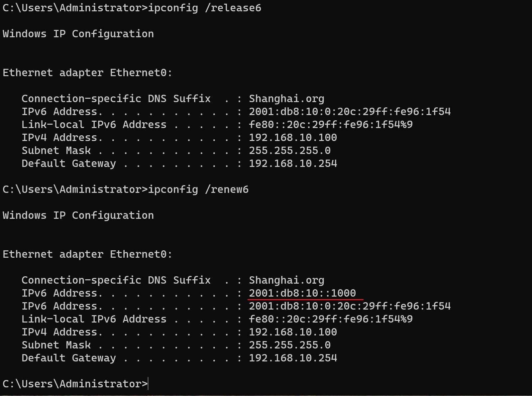
Task: Click the first Windows IP Configuration line
Action: click(78, 34)
